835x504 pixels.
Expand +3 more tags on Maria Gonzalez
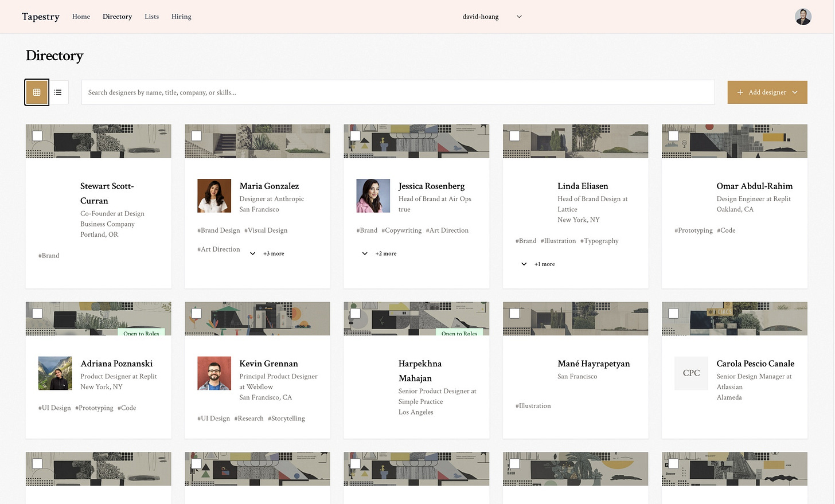click(268, 253)
